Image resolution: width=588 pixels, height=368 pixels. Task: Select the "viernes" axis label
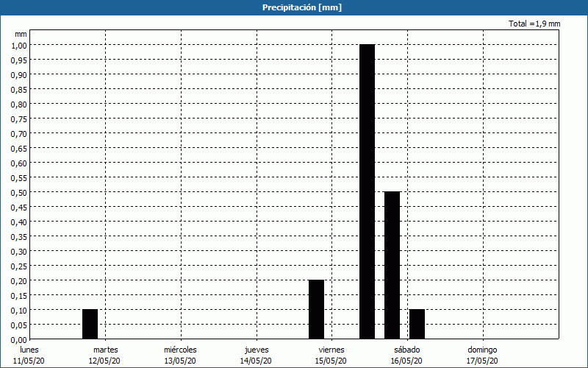point(331,350)
